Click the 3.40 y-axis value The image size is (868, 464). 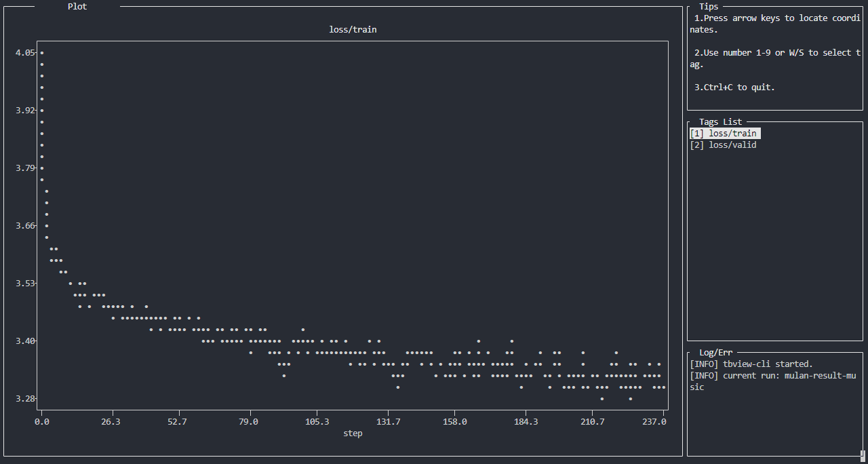point(25,341)
